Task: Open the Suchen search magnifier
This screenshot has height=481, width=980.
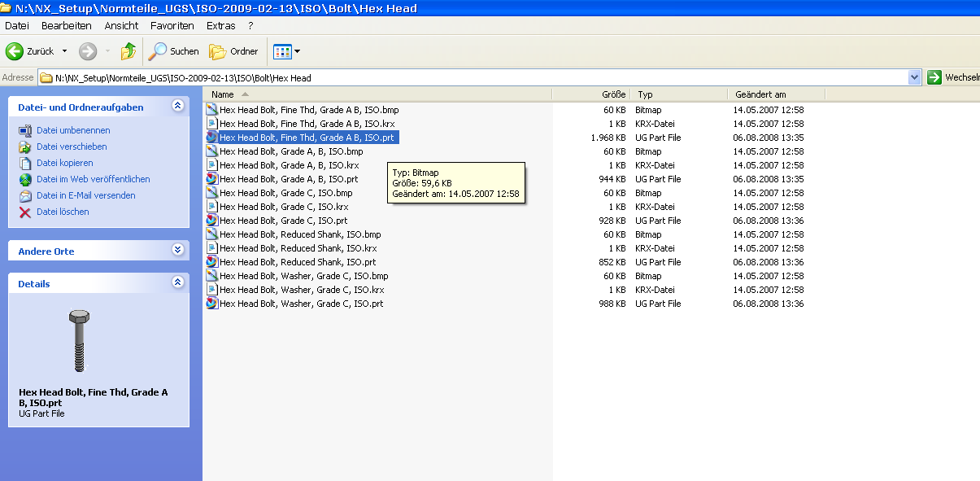Action: tap(157, 51)
